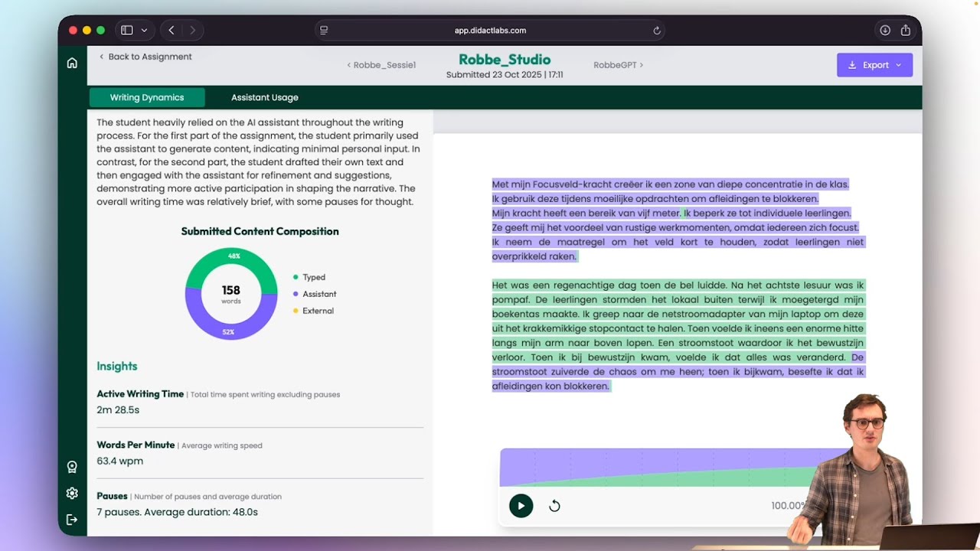Viewport: 980px width, 551px height.
Task: Toggle Assistant legend entry in chart
Action: pyautogui.click(x=318, y=294)
